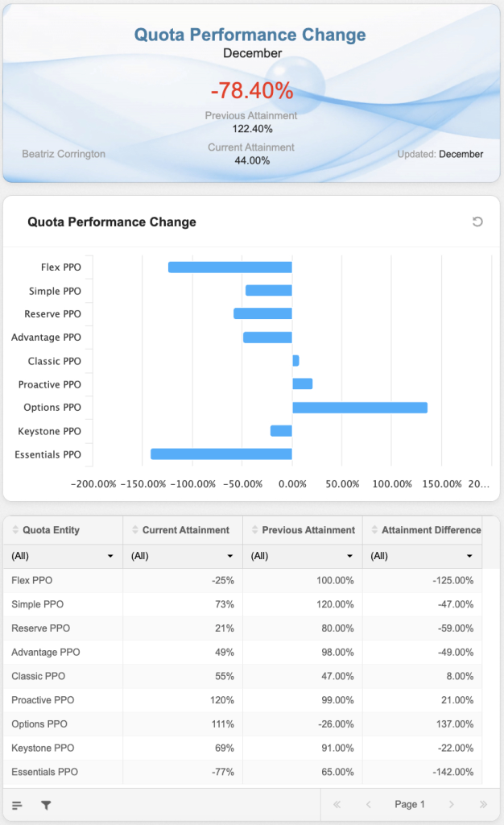The image size is (504, 825).
Task: Click the Page 1 indicator
Action: 409,804
